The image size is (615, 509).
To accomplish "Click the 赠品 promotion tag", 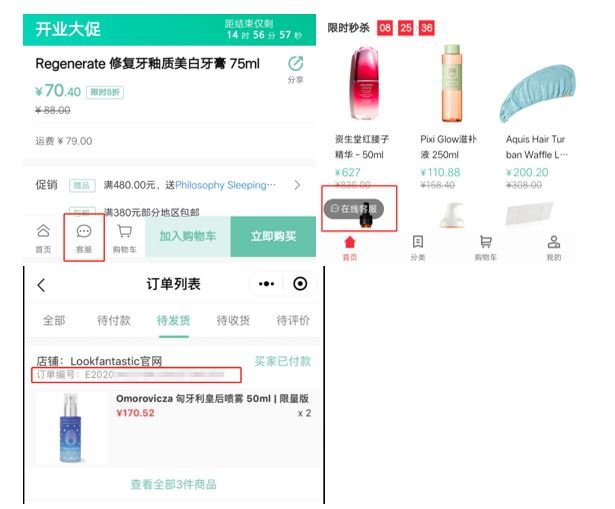I will (82, 185).
